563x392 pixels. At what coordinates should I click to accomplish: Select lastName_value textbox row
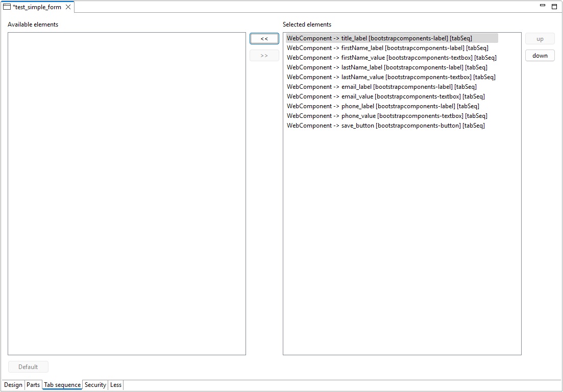[x=391, y=77]
